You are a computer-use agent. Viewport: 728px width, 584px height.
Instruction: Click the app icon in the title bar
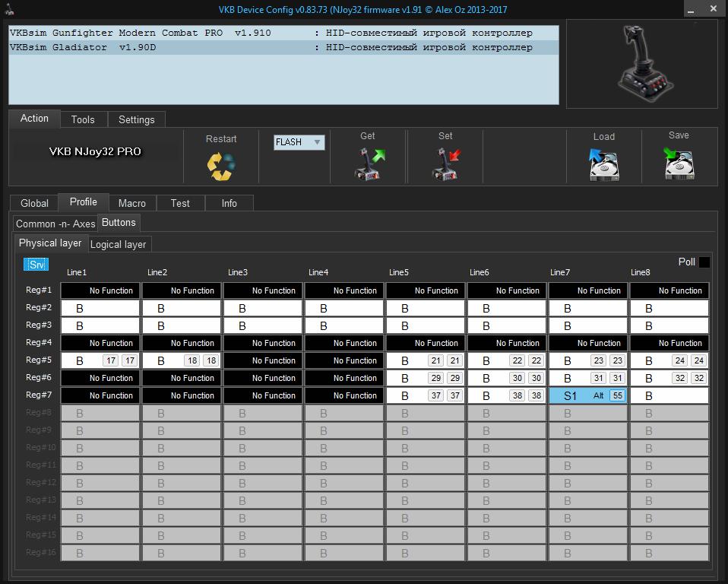point(9,9)
